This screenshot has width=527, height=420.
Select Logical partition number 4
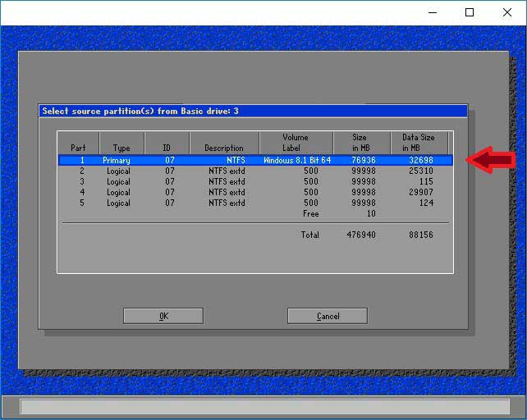click(x=254, y=192)
